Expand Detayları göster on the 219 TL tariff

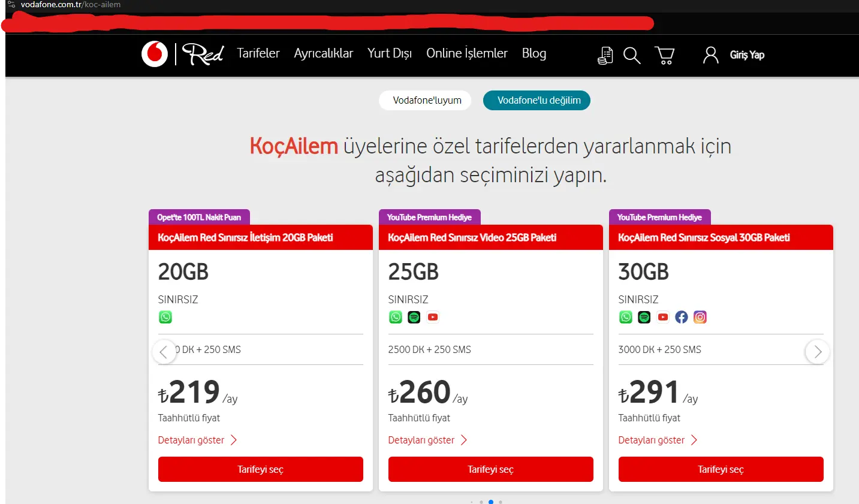click(x=197, y=440)
